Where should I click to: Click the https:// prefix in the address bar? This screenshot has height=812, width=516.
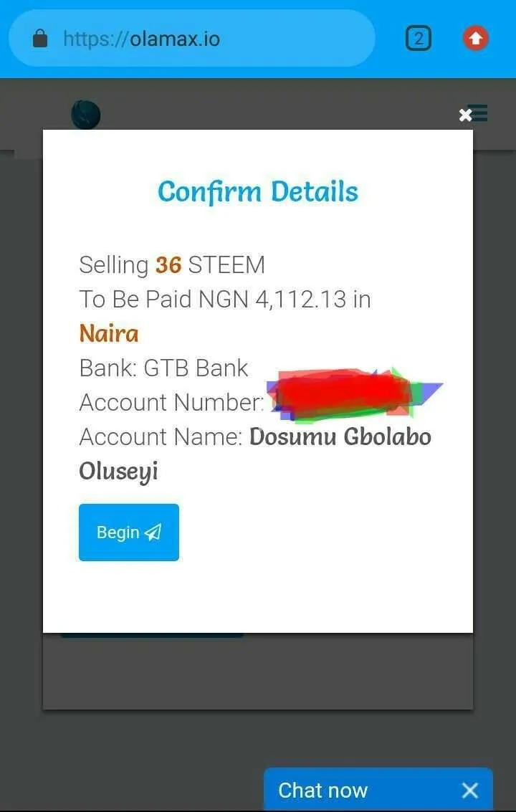(x=95, y=38)
